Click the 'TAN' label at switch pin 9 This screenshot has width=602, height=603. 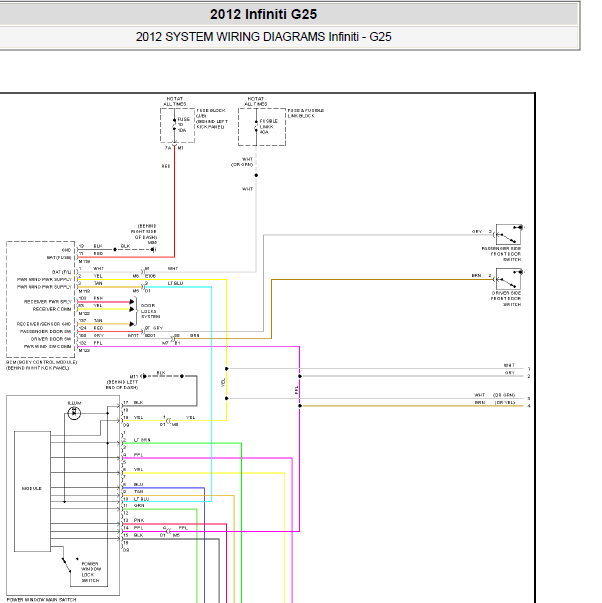(x=138, y=491)
